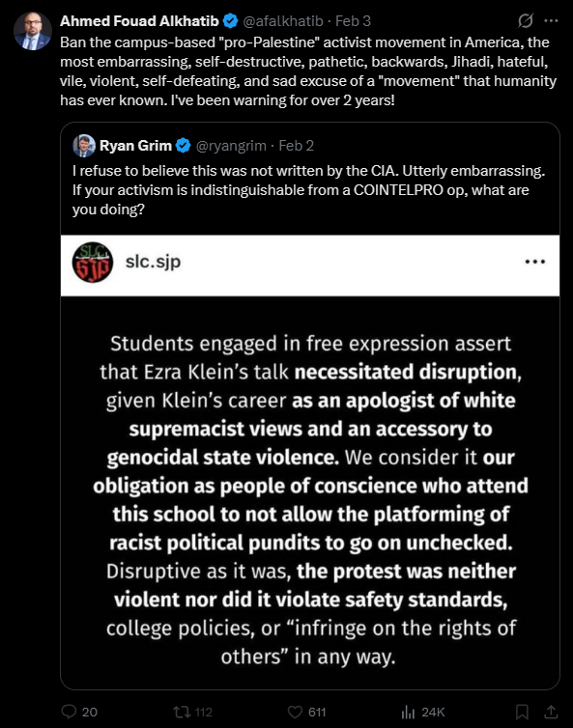
Task: Click the slc.sjp logo avatar
Action: (x=93, y=263)
